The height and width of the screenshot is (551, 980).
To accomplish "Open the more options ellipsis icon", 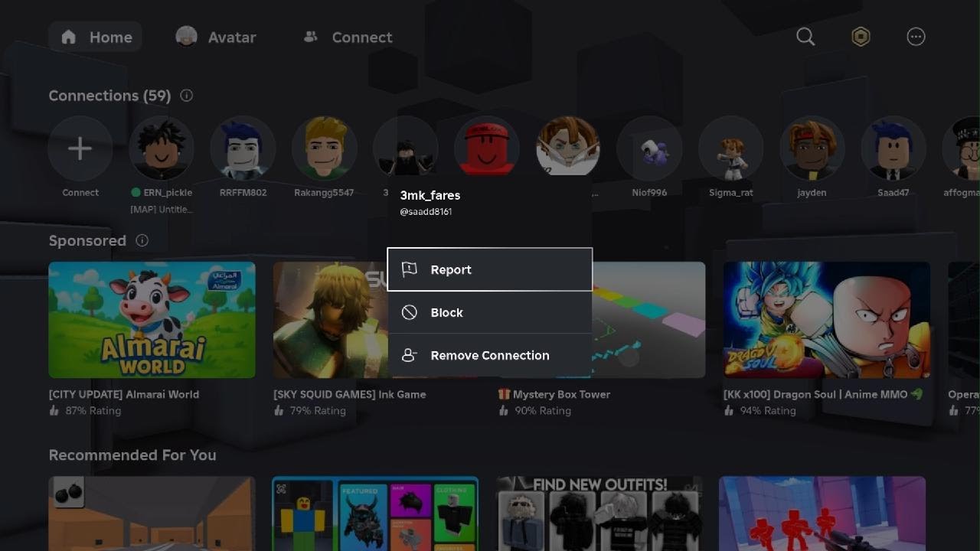I will coord(916,37).
